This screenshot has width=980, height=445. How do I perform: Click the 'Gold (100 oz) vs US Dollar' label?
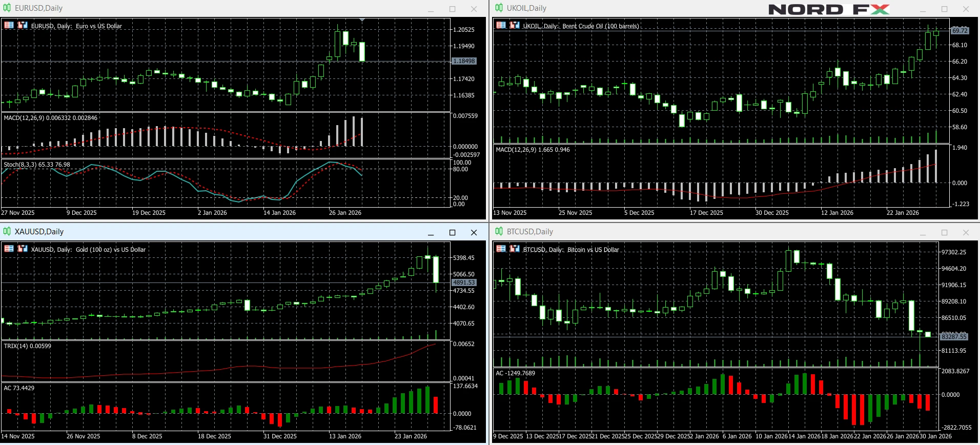(x=111, y=250)
